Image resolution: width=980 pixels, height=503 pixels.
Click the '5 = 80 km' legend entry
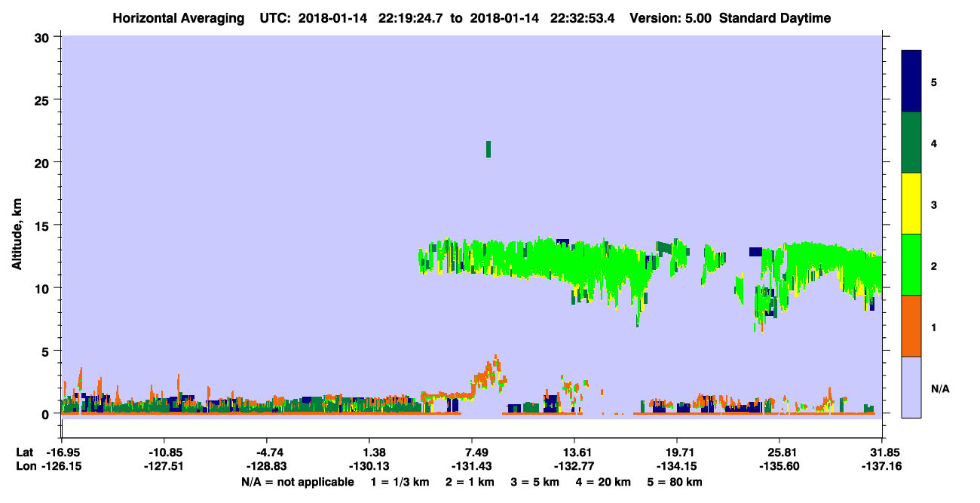(x=674, y=482)
